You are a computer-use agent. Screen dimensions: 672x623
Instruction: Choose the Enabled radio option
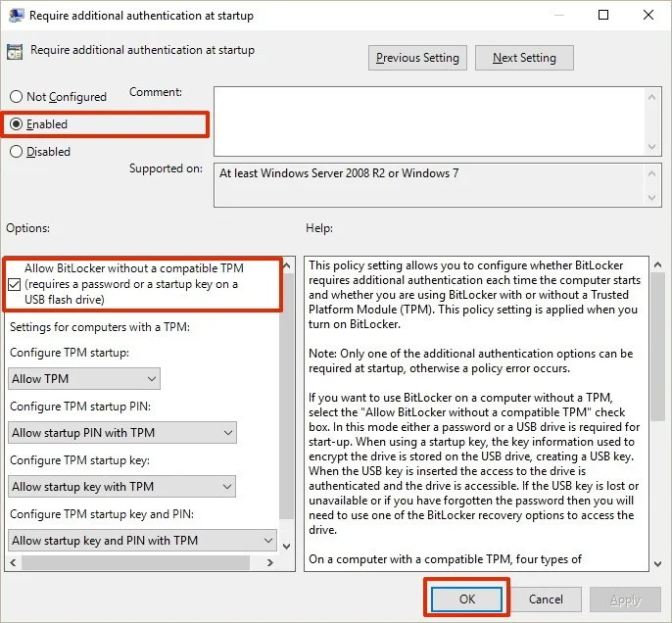tap(16, 124)
